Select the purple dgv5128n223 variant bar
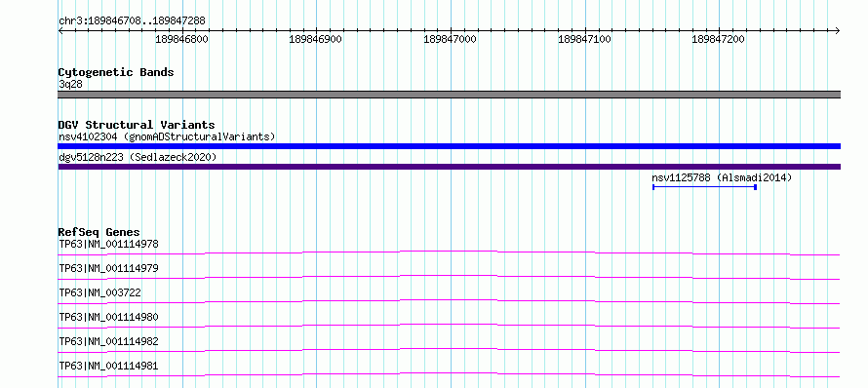The height and width of the screenshot is (388, 868). click(x=449, y=167)
